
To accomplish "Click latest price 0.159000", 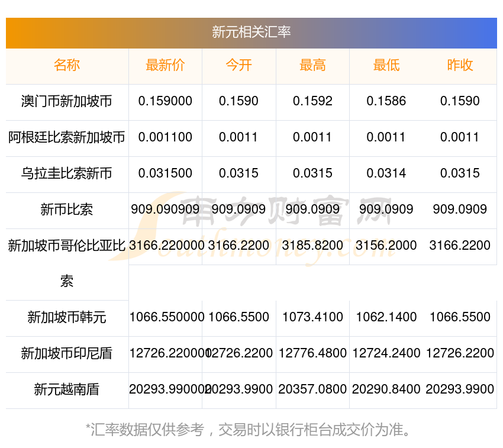I will tap(165, 101).
